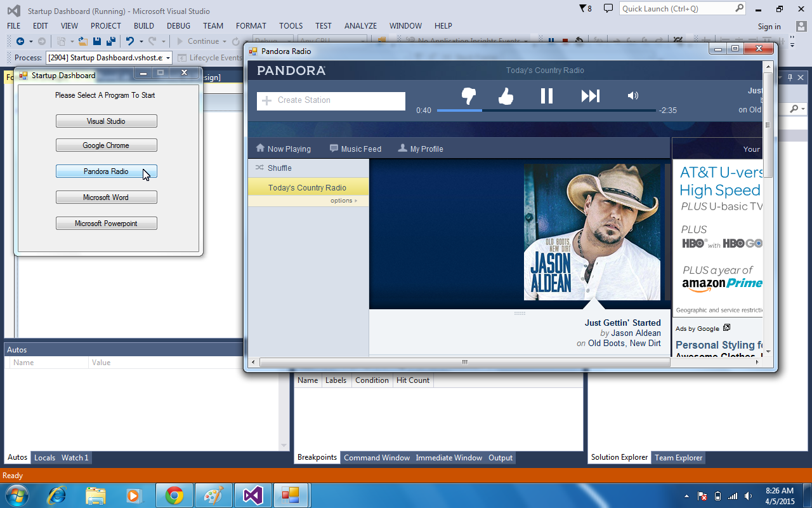Screen dimensions: 812x508
Task: Click the Open File toolbar icon
Action: click(83, 41)
